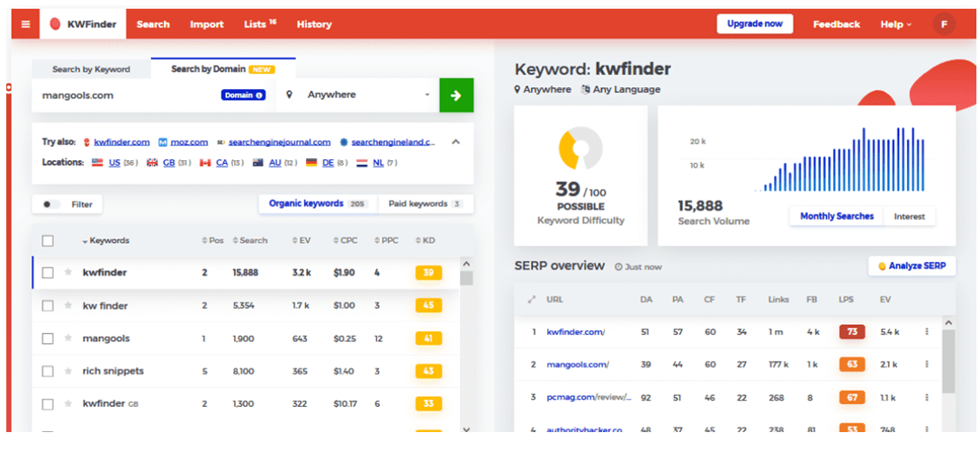Open the Lists menu item
The width and height of the screenshot is (980, 451).
click(x=259, y=24)
